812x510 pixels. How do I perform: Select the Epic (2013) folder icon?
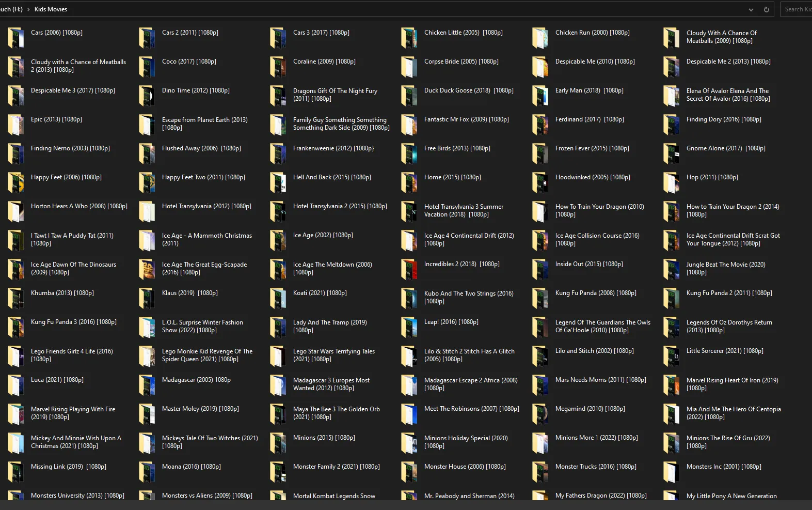click(16, 125)
